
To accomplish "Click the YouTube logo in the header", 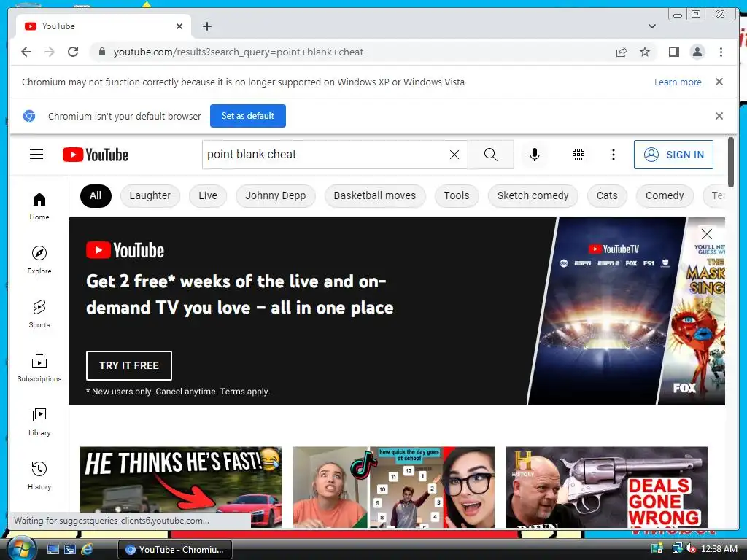I will [96, 155].
